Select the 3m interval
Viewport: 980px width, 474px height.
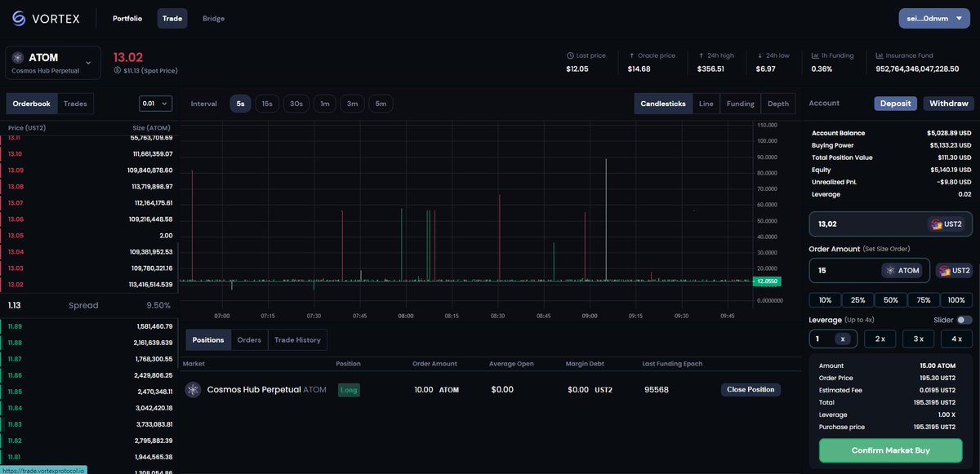click(x=352, y=104)
